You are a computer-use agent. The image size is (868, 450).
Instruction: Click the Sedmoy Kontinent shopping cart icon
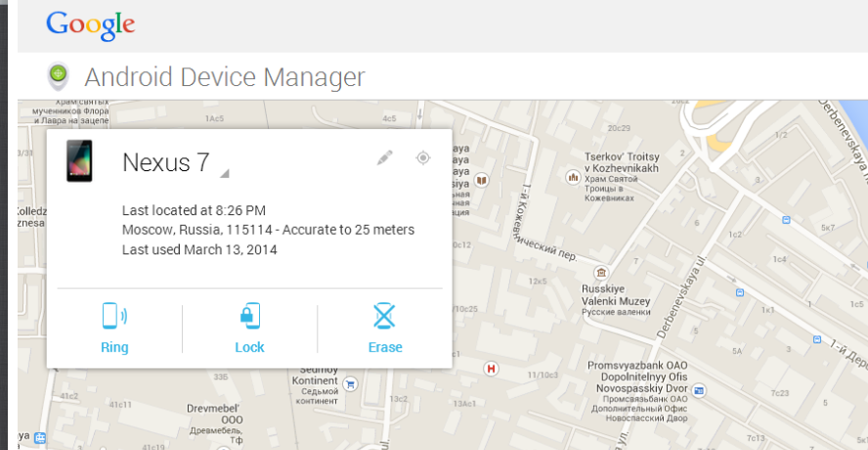(349, 382)
